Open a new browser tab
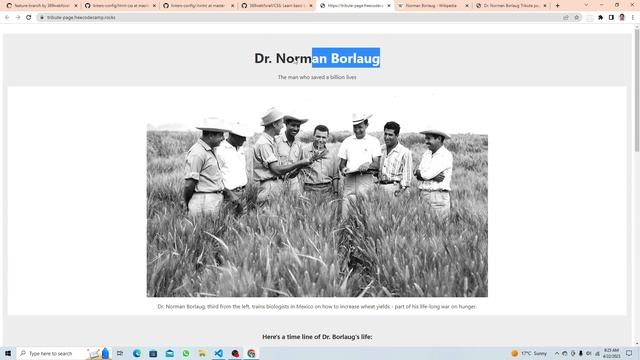The width and height of the screenshot is (640, 360). [558, 6]
